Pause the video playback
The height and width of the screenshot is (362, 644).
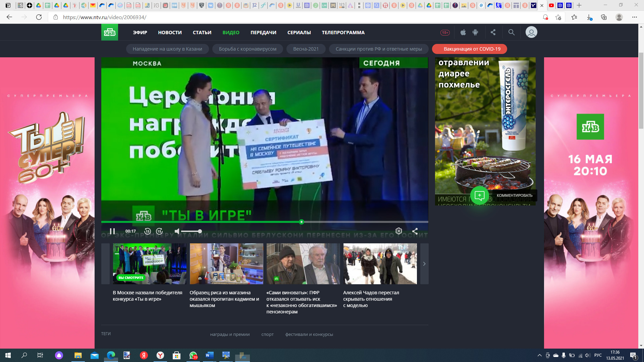(112, 231)
